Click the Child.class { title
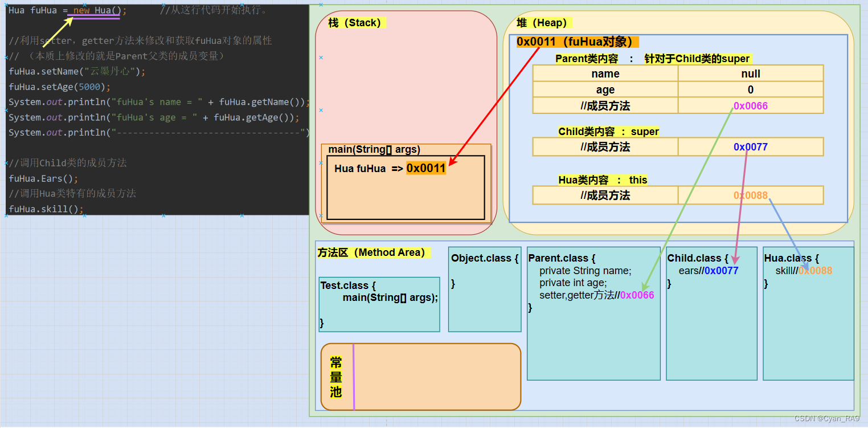Viewport: 868px width, 428px height. point(698,258)
